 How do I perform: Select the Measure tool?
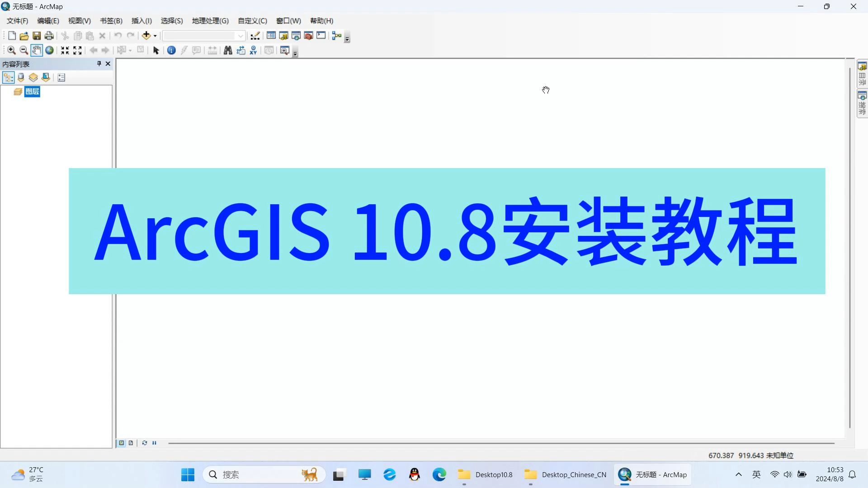pos(212,50)
